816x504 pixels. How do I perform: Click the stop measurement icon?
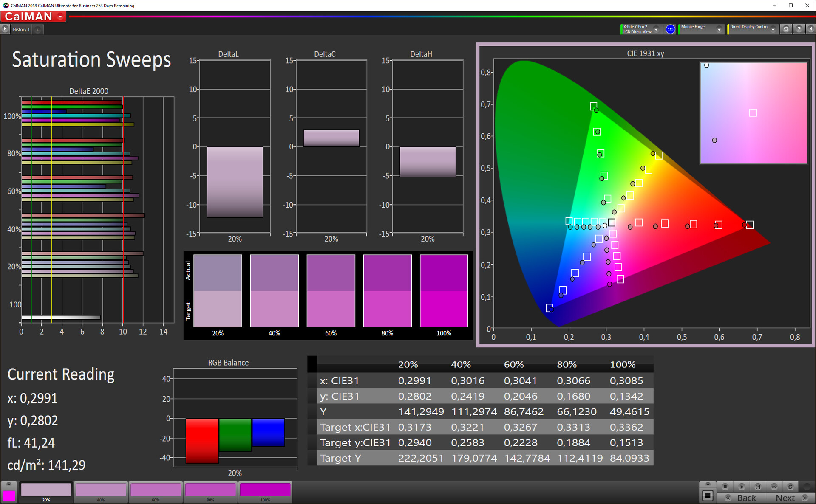(725, 487)
